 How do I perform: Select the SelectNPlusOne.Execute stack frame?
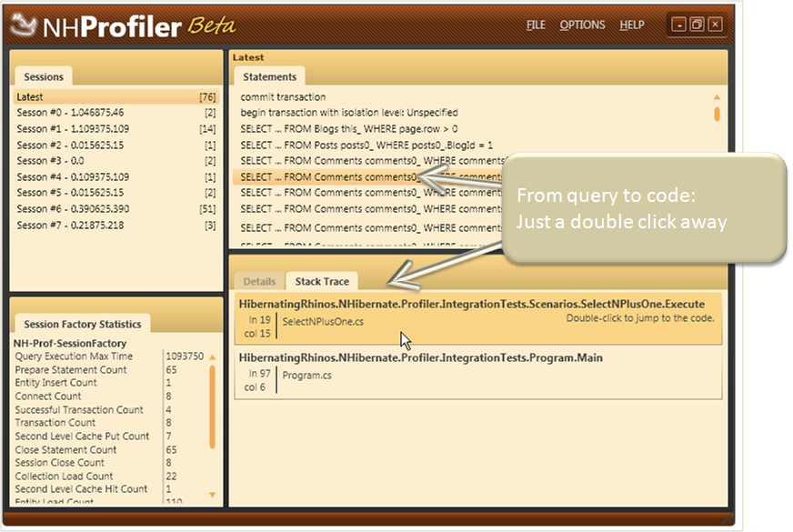[478, 318]
